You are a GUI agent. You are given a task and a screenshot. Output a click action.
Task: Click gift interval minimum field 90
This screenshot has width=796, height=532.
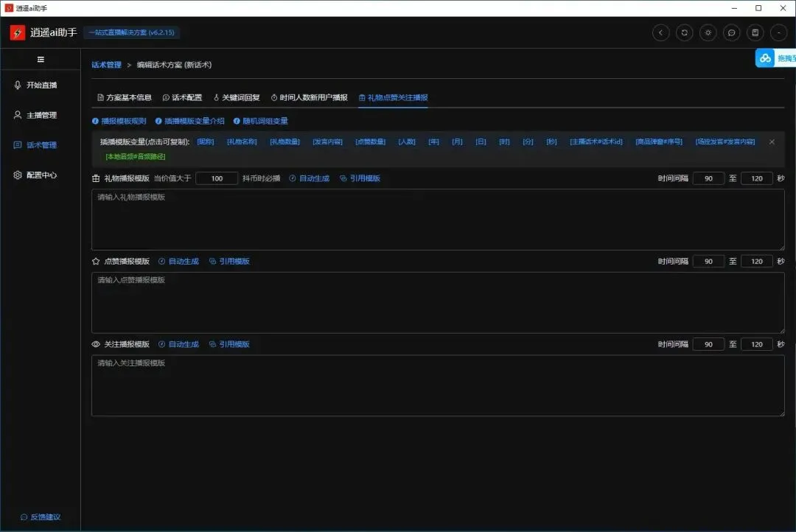point(708,178)
